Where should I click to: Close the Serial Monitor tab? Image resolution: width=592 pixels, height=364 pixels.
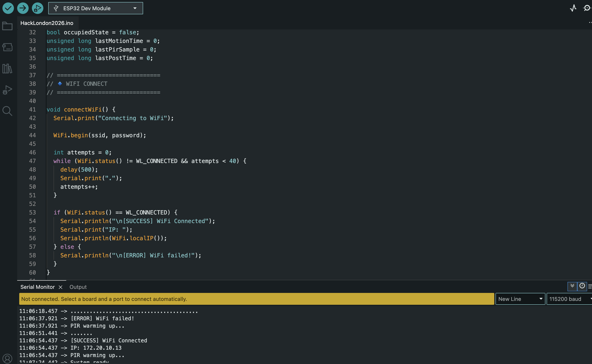pos(61,287)
